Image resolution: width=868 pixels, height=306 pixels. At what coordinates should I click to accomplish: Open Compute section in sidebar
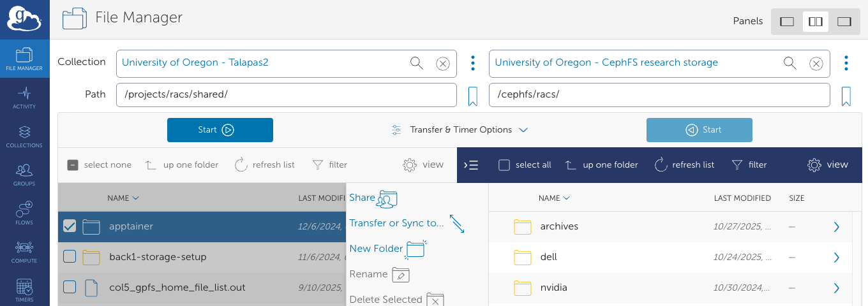pos(24,252)
